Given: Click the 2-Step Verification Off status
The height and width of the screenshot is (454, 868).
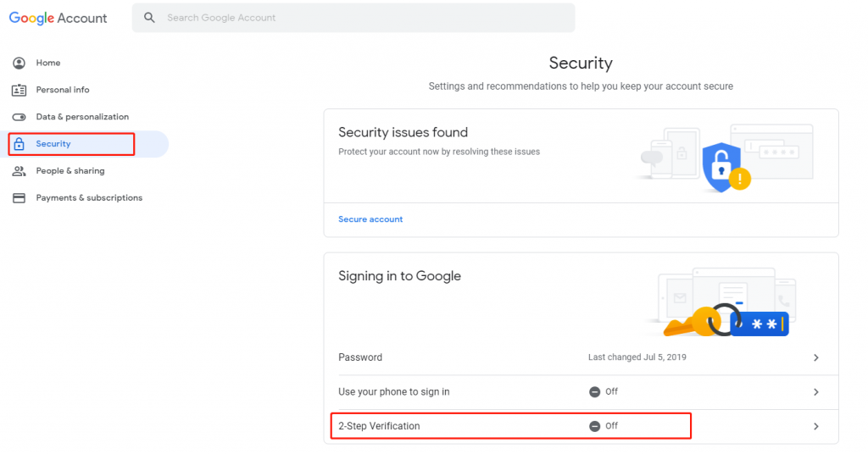Looking at the screenshot, I should [x=604, y=426].
